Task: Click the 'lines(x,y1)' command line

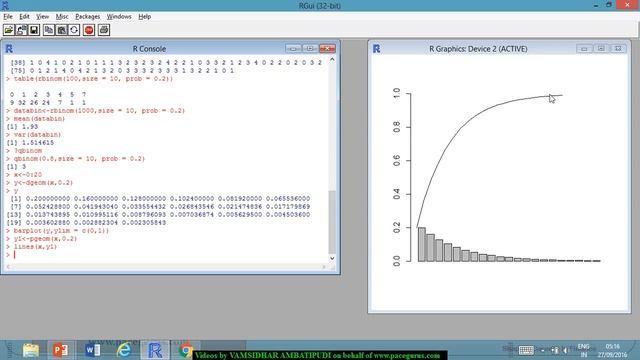Action: click(x=35, y=247)
